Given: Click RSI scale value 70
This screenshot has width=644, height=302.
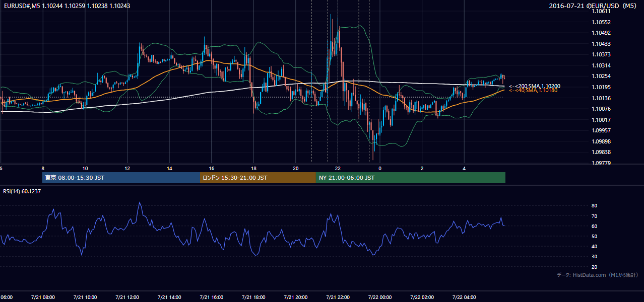Looking at the screenshot, I should point(595,216).
